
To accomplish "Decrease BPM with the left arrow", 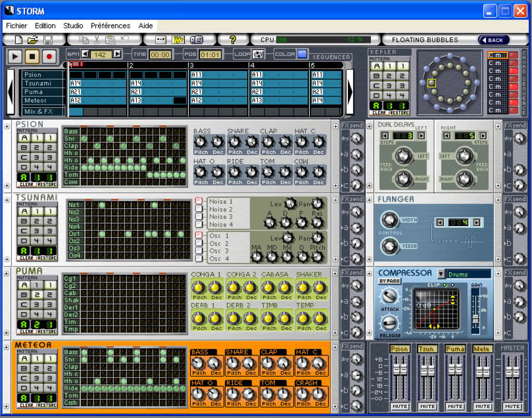I will (x=85, y=54).
